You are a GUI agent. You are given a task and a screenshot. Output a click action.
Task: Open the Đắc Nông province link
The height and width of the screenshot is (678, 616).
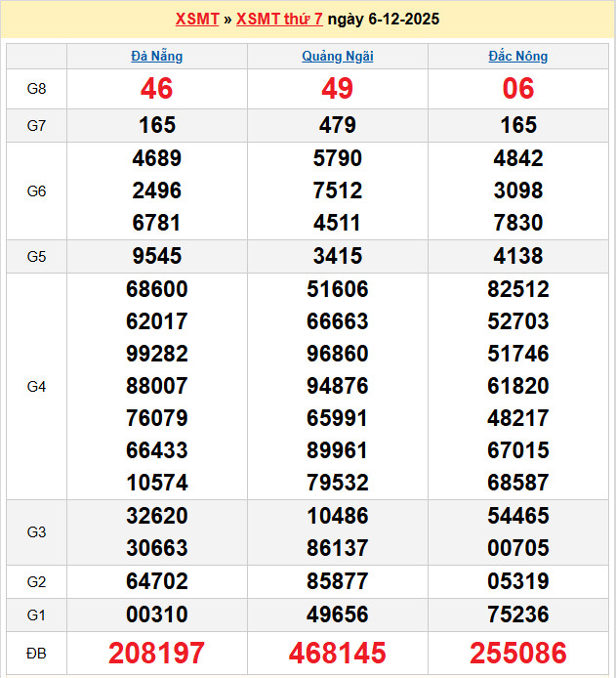pos(517,57)
